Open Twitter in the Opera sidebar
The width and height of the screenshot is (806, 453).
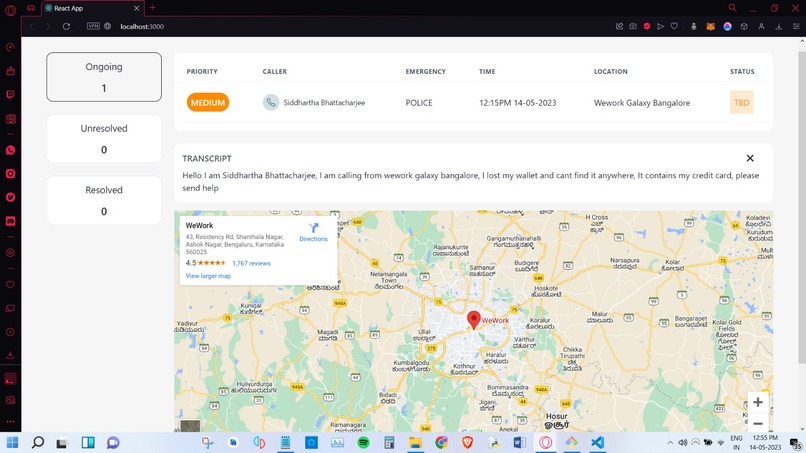pos(10,197)
